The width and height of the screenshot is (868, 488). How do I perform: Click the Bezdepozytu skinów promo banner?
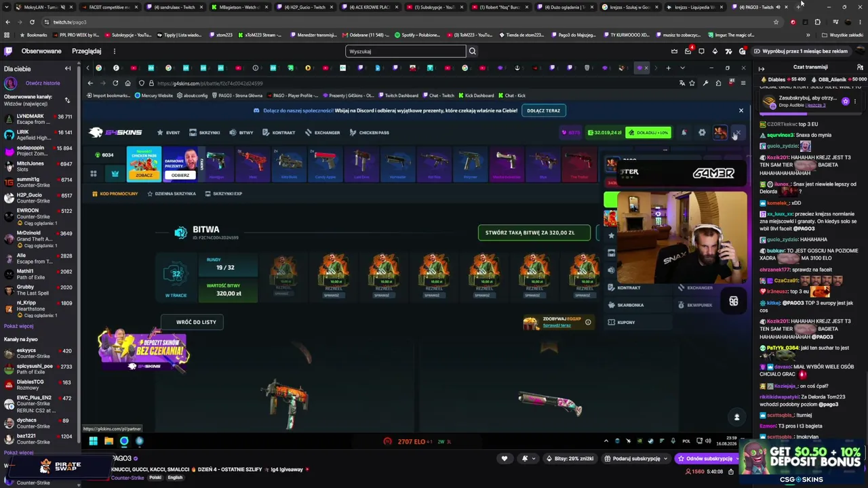coord(143,351)
